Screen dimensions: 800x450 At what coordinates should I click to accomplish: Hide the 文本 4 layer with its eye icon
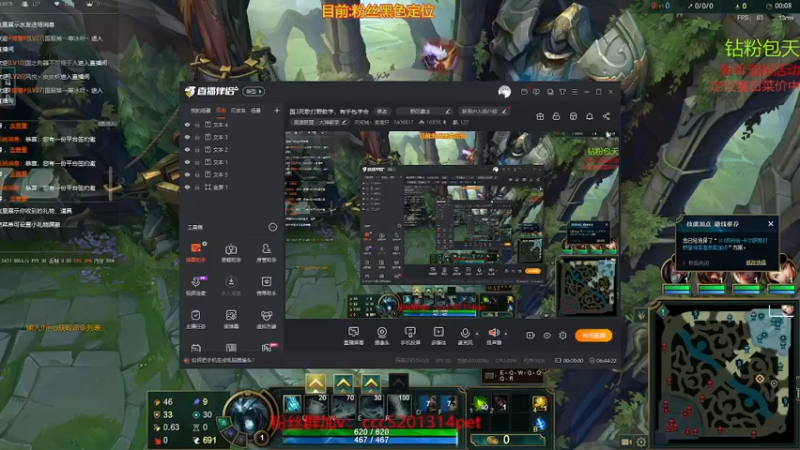coord(187,124)
